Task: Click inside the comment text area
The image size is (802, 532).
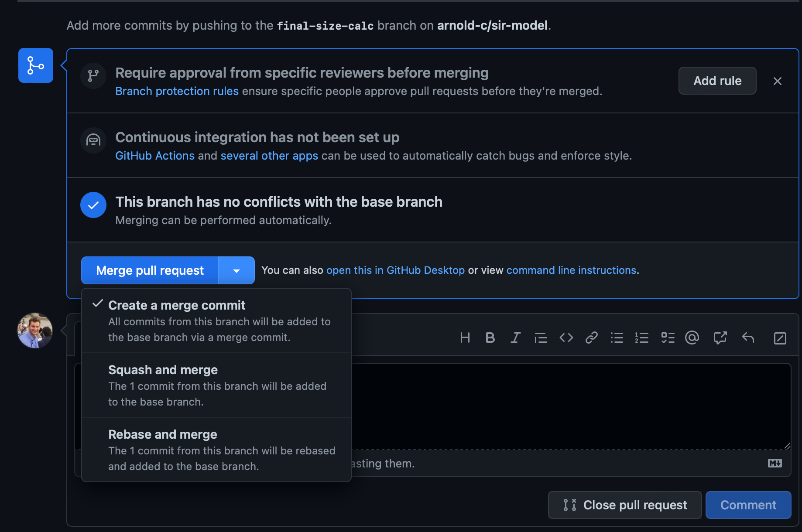Action: [x=567, y=406]
